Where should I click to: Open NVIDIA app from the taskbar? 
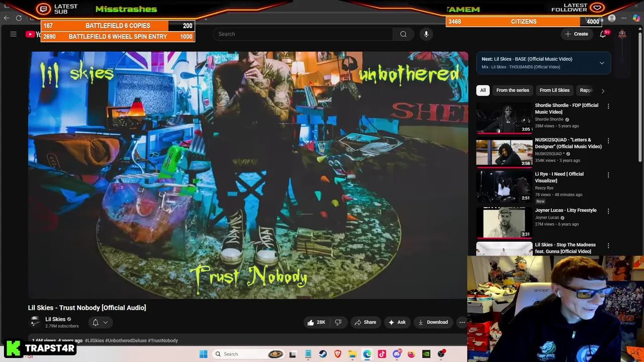click(426, 354)
